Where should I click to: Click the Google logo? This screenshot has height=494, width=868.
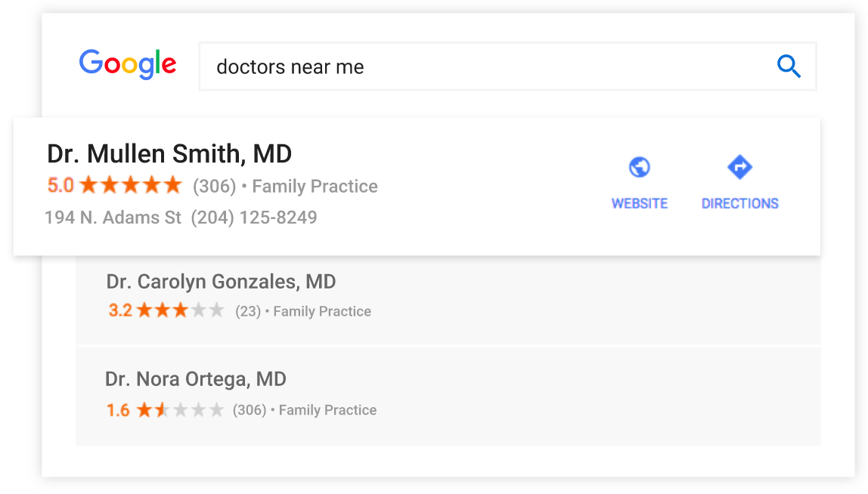(128, 64)
